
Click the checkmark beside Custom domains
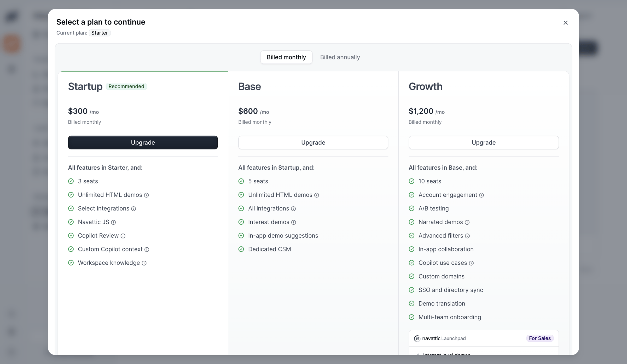tap(411, 276)
